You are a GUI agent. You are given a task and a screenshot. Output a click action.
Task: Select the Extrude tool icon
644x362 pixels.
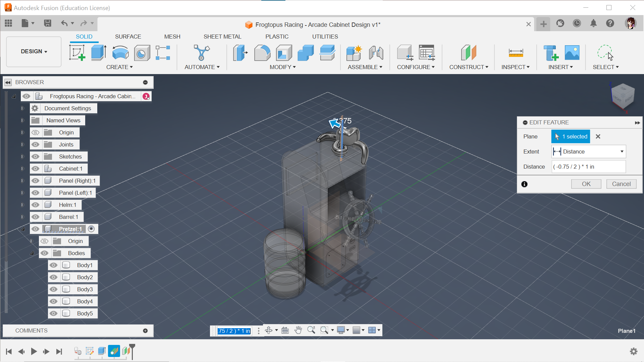[x=99, y=53]
